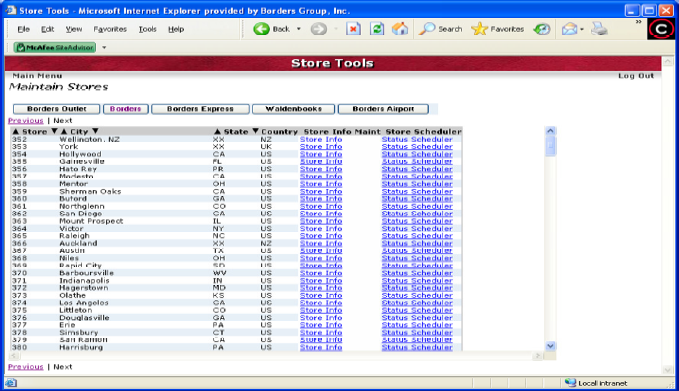Open Status Scheduler for Mount Prospect

tap(417, 221)
